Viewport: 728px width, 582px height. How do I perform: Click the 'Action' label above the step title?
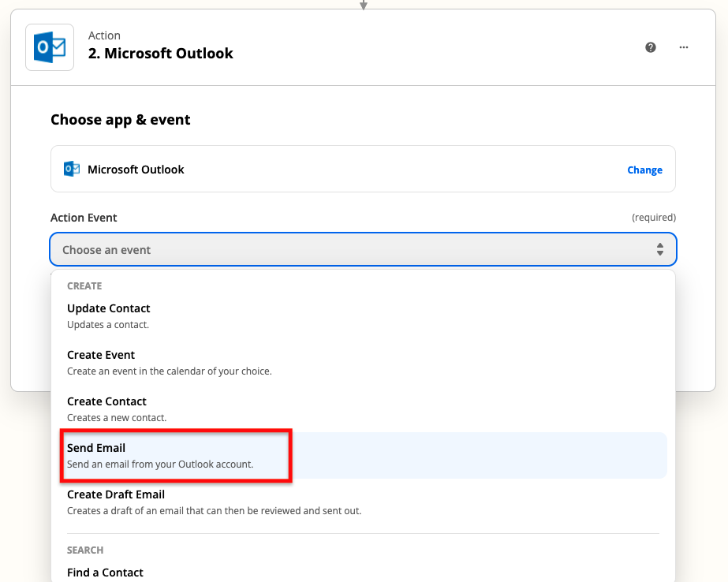[104, 35]
